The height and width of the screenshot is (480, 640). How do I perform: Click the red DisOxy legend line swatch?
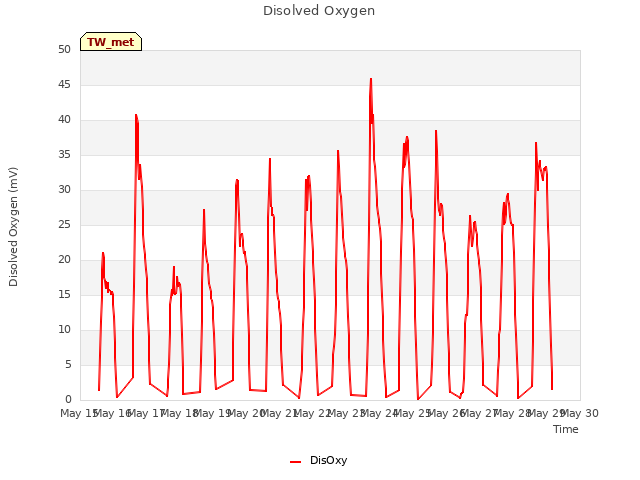point(296,462)
